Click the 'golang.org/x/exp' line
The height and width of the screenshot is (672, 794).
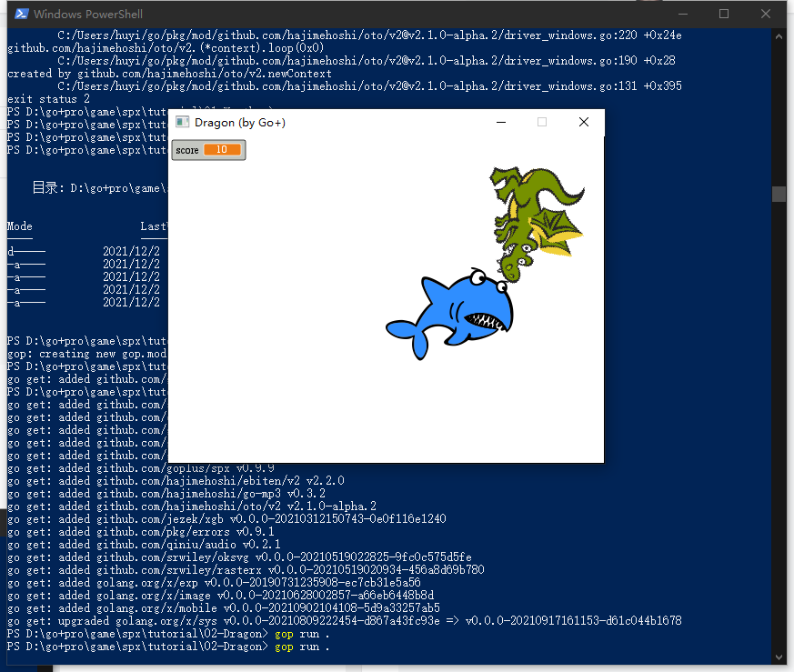214,583
